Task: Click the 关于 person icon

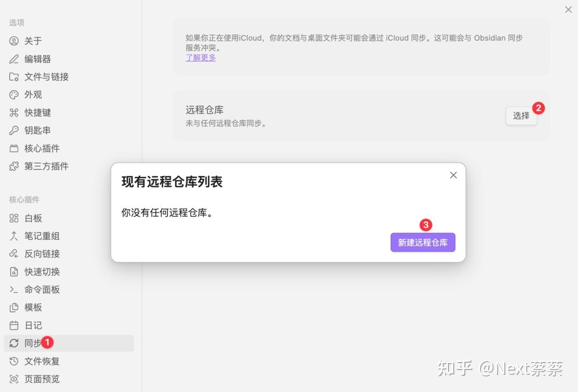Action: [14, 41]
